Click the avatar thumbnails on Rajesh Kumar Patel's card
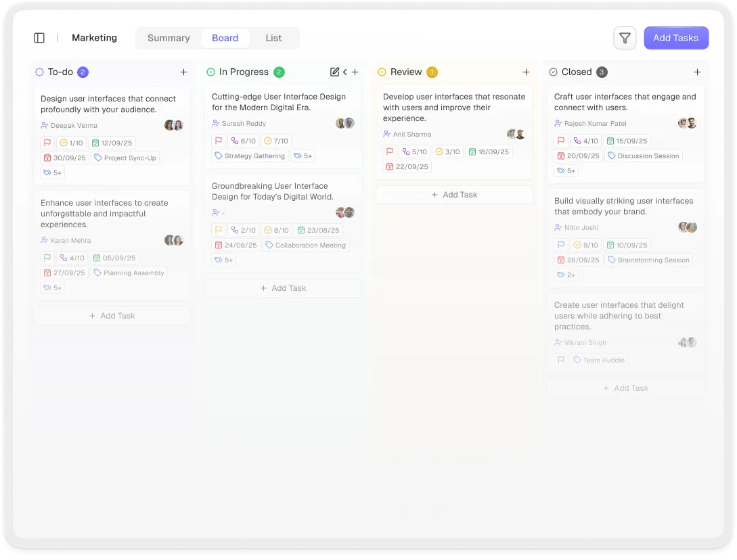737x560 pixels. pos(686,123)
